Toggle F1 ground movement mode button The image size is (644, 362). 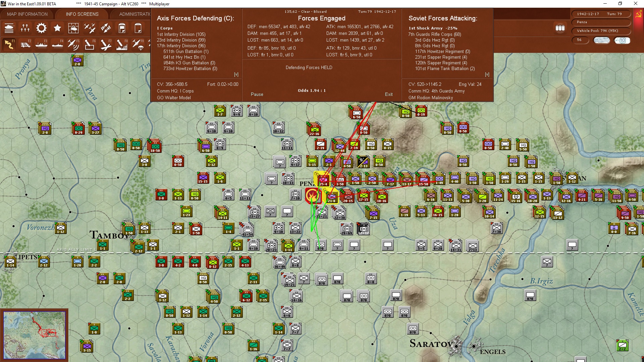(x=9, y=44)
